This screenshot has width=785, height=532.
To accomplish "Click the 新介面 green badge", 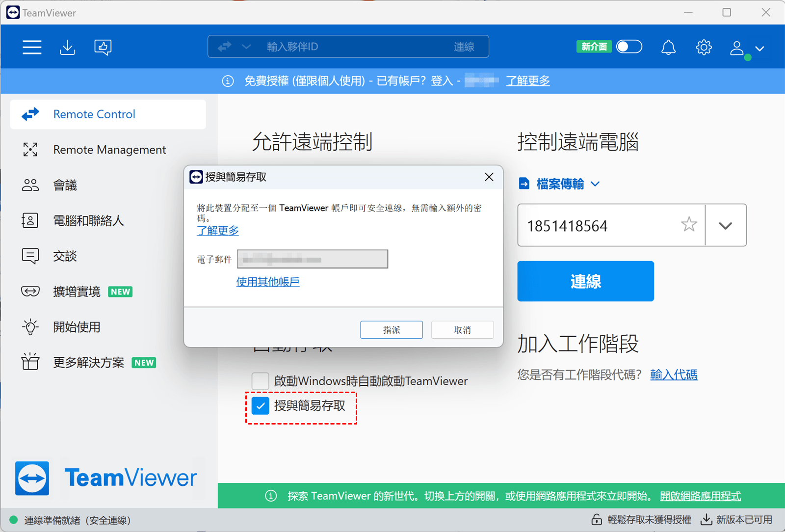I will (x=594, y=47).
